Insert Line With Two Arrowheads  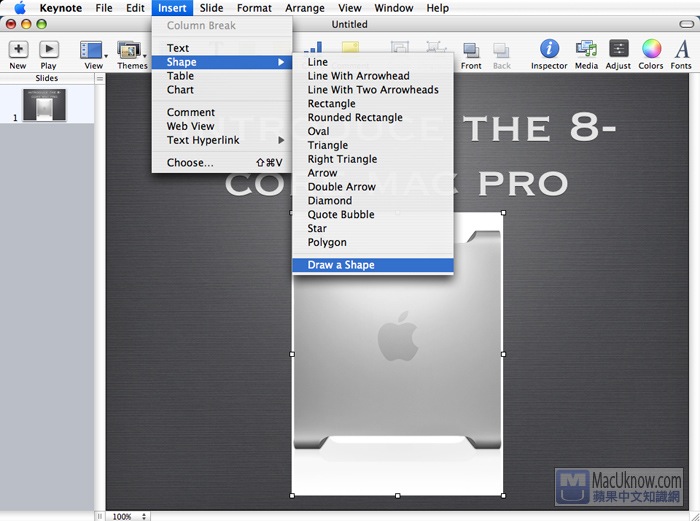pyautogui.click(x=373, y=90)
